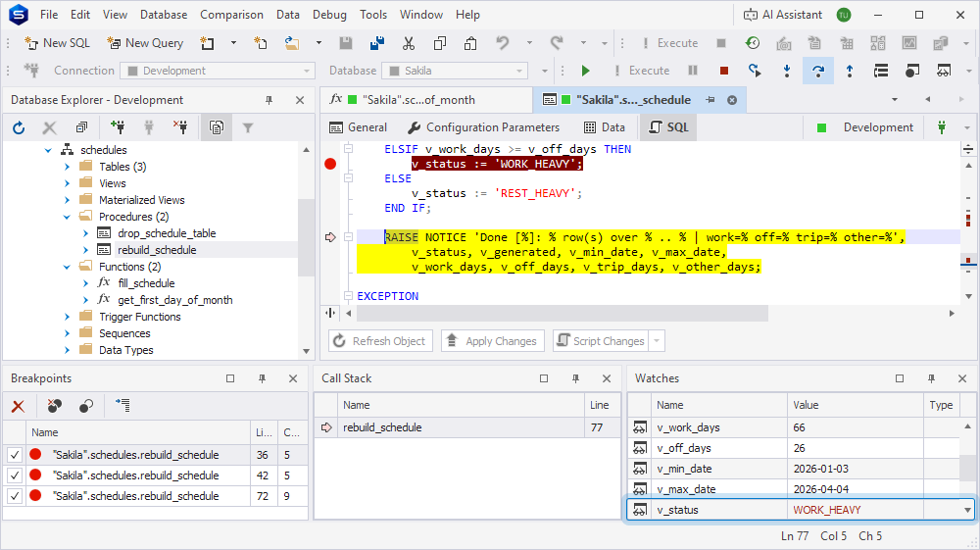Start debugging with green play button
980x550 pixels.
tap(586, 71)
